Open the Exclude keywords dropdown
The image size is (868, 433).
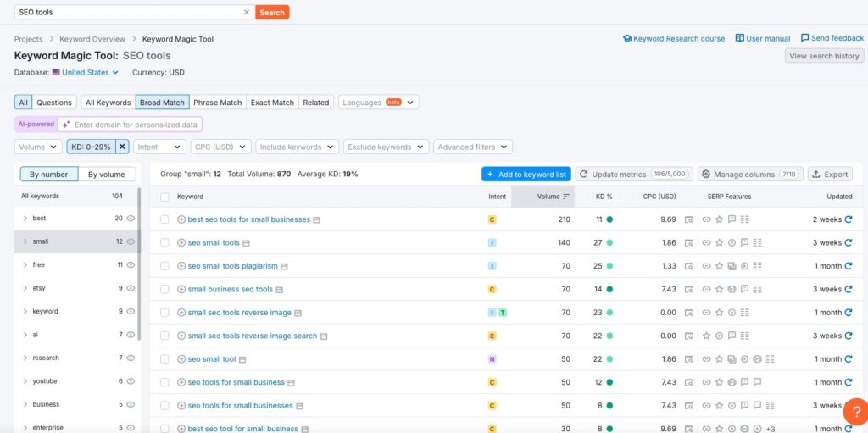click(x=387, y=147)
